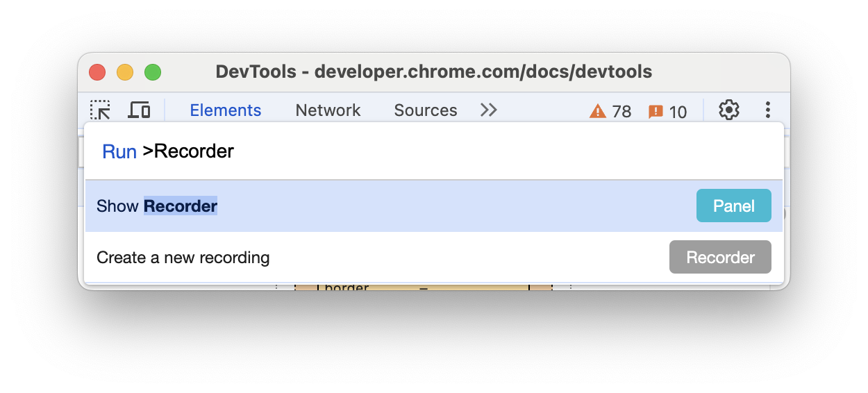Viewport: 868px width, 393px height.
Task: Open the Sources tab
Action: pyautogui.click(x=425, y=110)
